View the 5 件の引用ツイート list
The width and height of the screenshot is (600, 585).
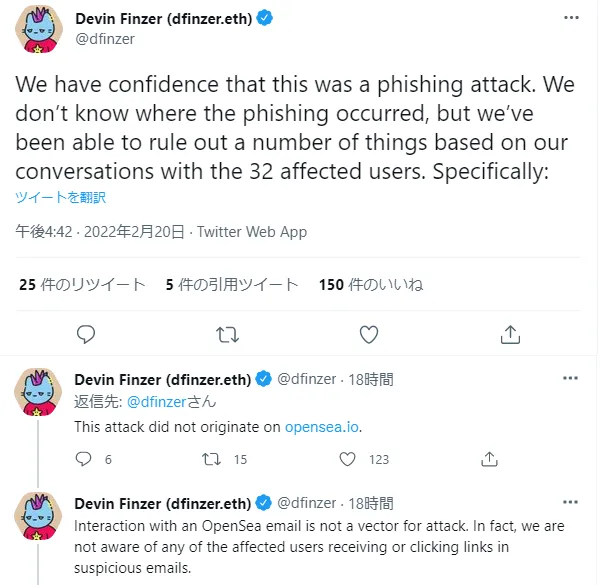(x=232, y=285)
